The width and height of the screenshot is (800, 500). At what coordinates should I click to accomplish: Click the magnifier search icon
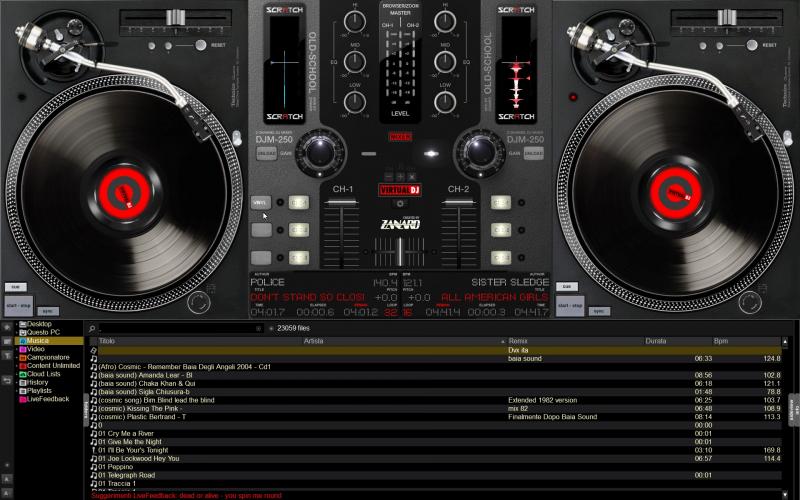[x=92, y=329]
